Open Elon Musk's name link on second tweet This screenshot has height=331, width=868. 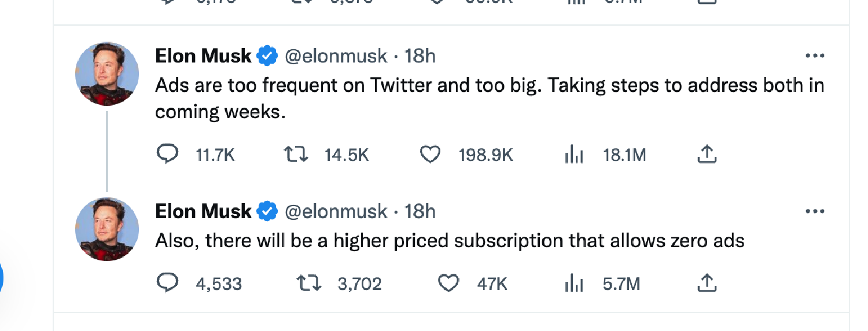click(x=203, y=211)
